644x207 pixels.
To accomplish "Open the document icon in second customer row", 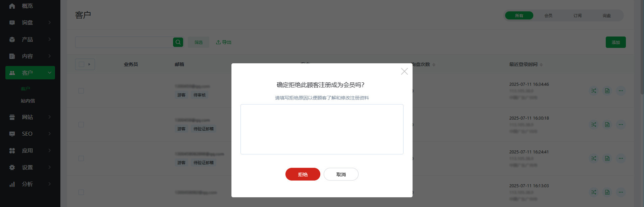I will click(607, 125).
